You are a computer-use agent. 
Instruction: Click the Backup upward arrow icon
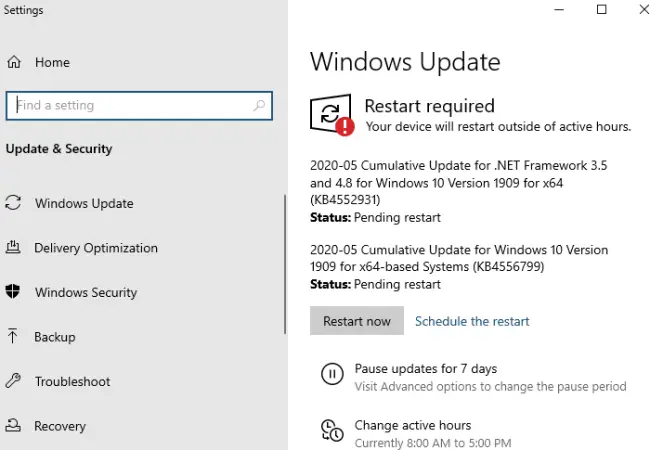click(x=12, y=336)
